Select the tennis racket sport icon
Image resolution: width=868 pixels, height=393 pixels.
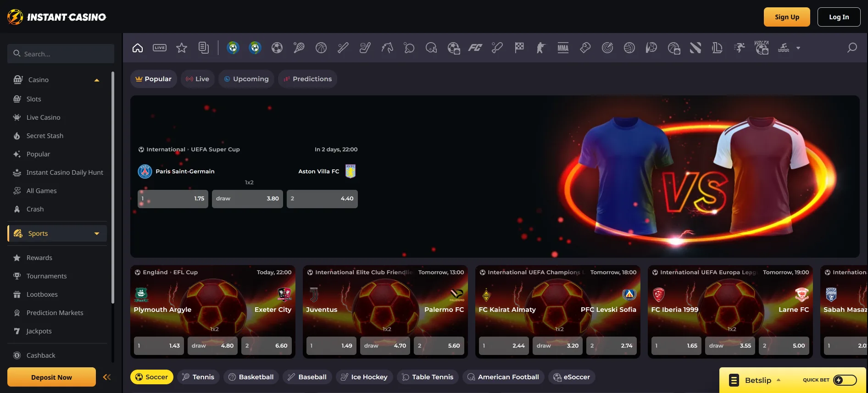pos(299,48)
